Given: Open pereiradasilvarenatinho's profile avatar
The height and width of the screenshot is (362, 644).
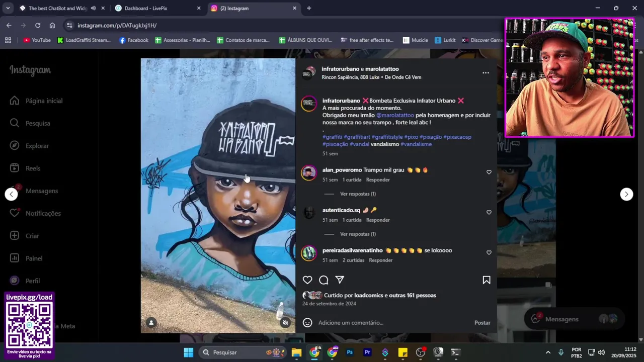Looking at the screenshot, I should [x=308, y=253].
